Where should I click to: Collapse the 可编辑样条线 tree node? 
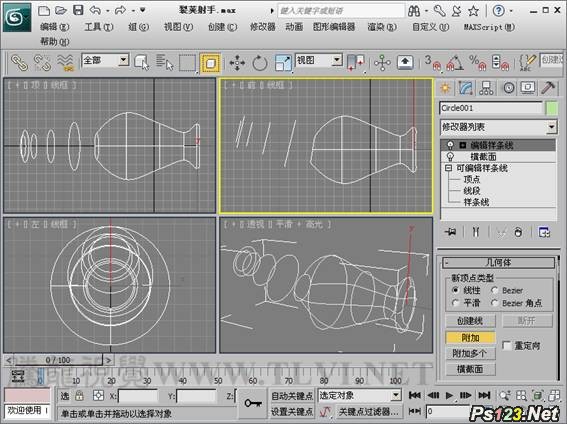(x=448, y=168)
